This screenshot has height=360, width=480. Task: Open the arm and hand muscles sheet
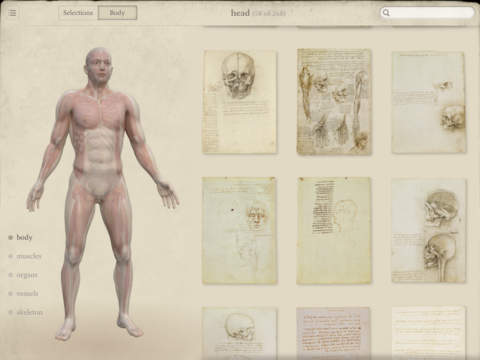point(334,102)
